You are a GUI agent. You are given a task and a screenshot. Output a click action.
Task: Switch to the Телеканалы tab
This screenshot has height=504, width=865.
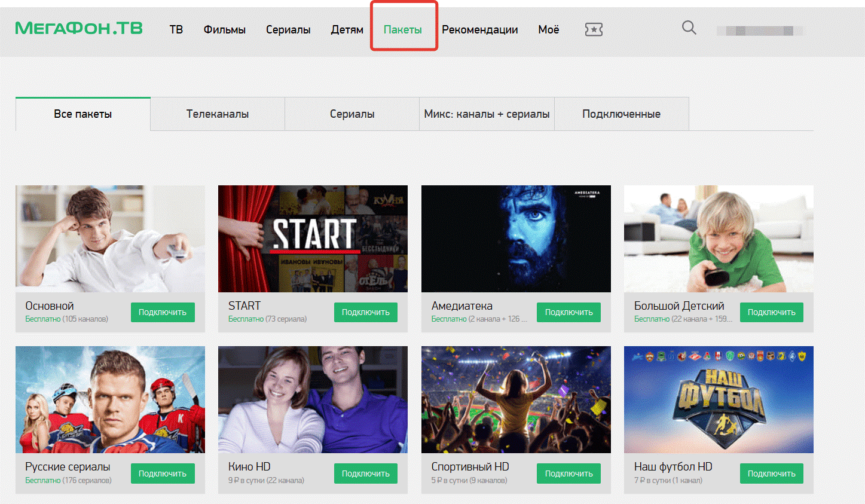pyautogui.click(x=218, y=114)
